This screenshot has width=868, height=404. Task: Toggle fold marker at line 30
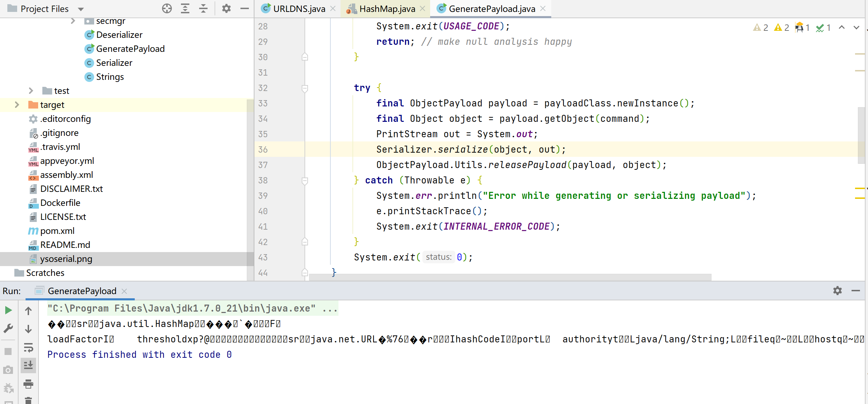click(x=305, y=57)
